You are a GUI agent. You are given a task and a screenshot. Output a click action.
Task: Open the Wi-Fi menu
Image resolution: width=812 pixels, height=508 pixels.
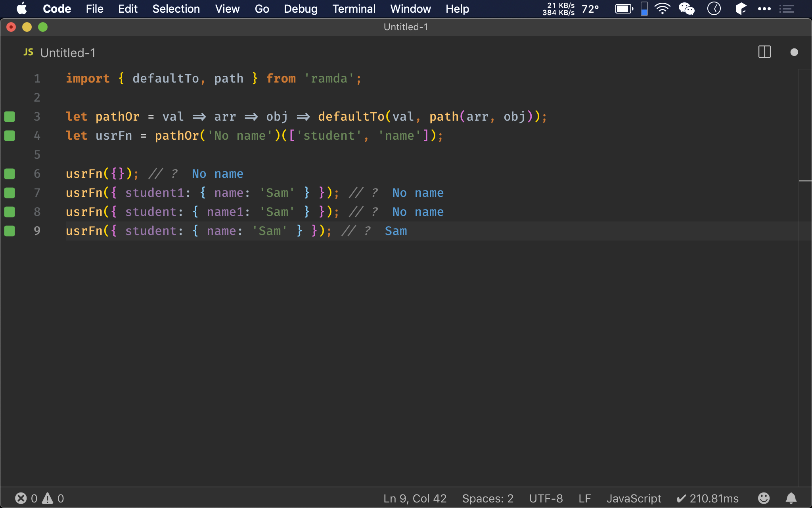663,8
